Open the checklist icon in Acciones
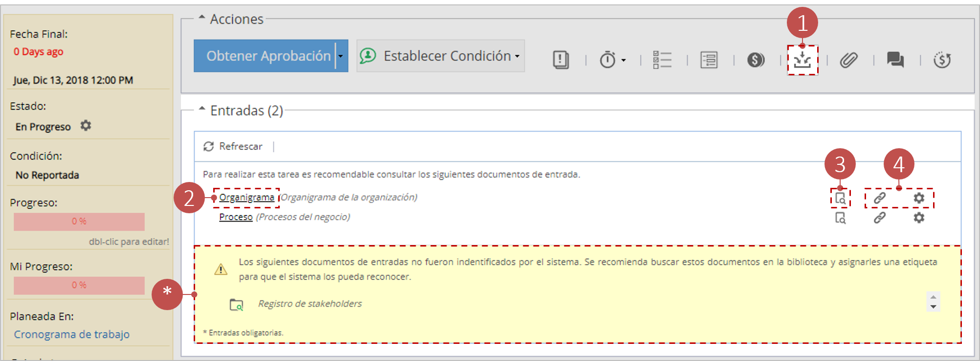980x361 pixels. (662, 60)
